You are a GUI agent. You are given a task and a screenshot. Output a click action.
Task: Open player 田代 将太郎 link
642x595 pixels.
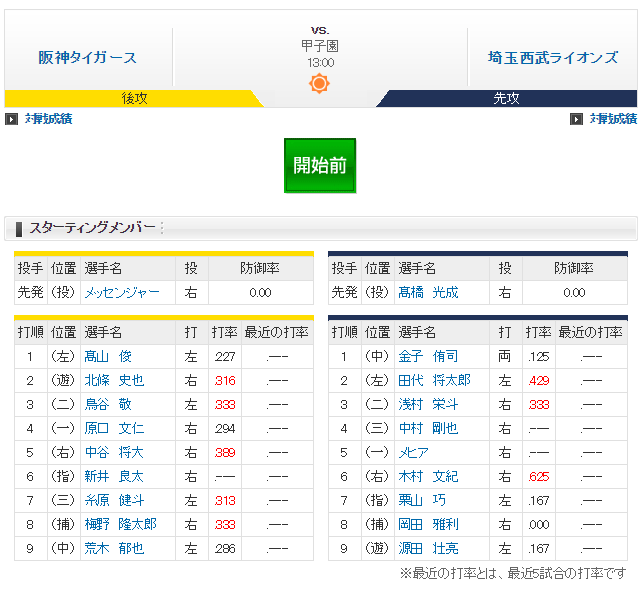(434, 380)
